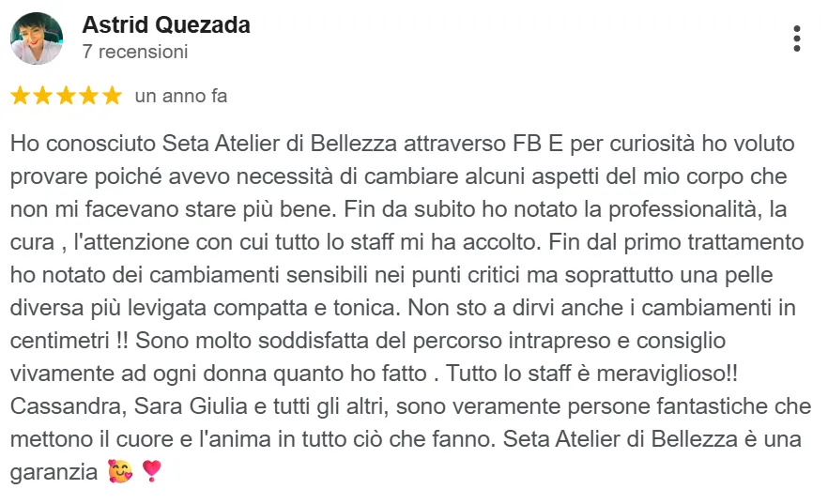828x504 pixels.
Task: Click the word "centimetri" in the review
Action: click(x=60, y=341)
